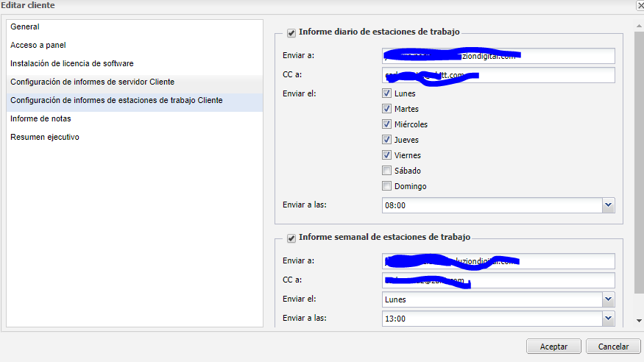Close the Editar cliente dialog
The width and height of the screenshot is (644, 362).
point(639,5)
